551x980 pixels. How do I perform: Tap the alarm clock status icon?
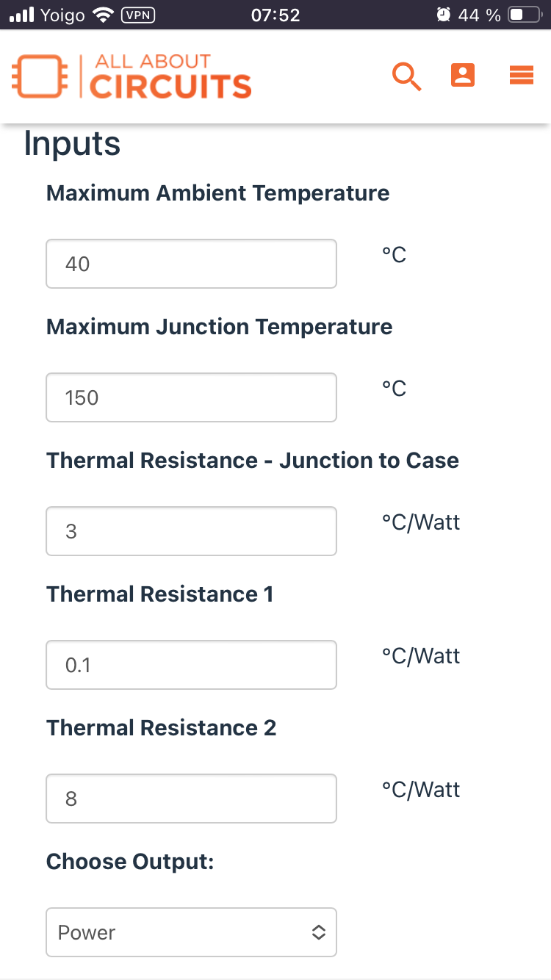point(443,15)
